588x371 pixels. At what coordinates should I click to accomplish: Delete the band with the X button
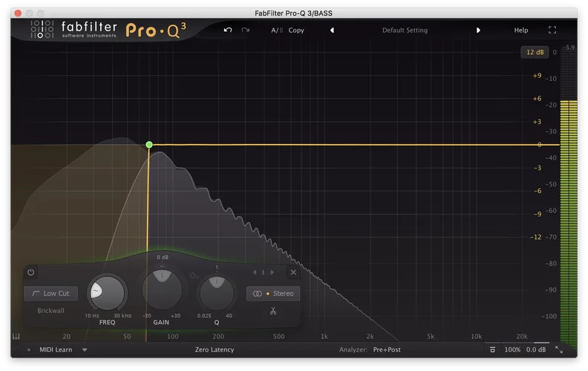click(293, 272)
